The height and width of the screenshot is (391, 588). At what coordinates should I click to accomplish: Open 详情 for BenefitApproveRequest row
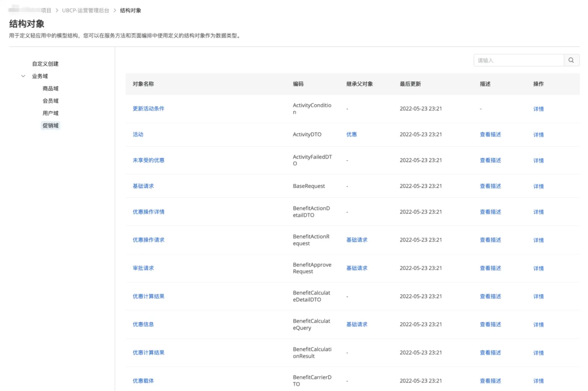pos(538,268)
